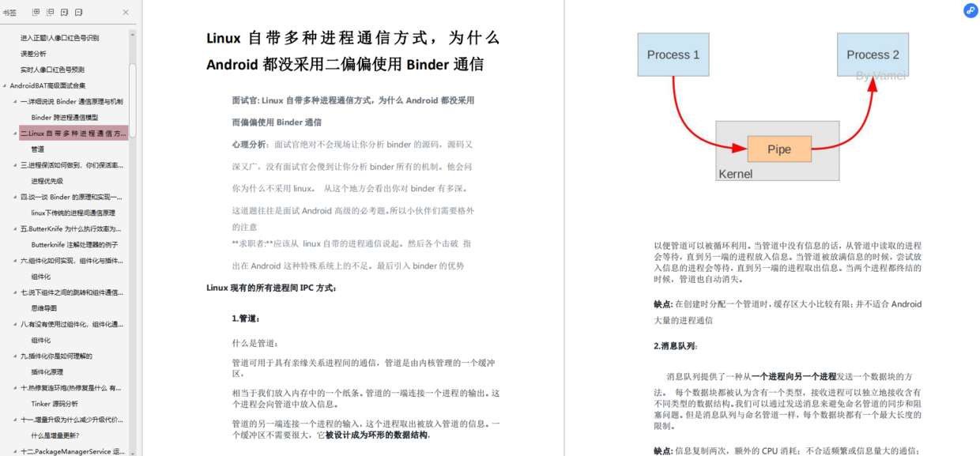Collapse the 五.ButterKnife node arrow
Image resolution: width=980 pixels, height=456 pixels.
(x=15, y=228)
